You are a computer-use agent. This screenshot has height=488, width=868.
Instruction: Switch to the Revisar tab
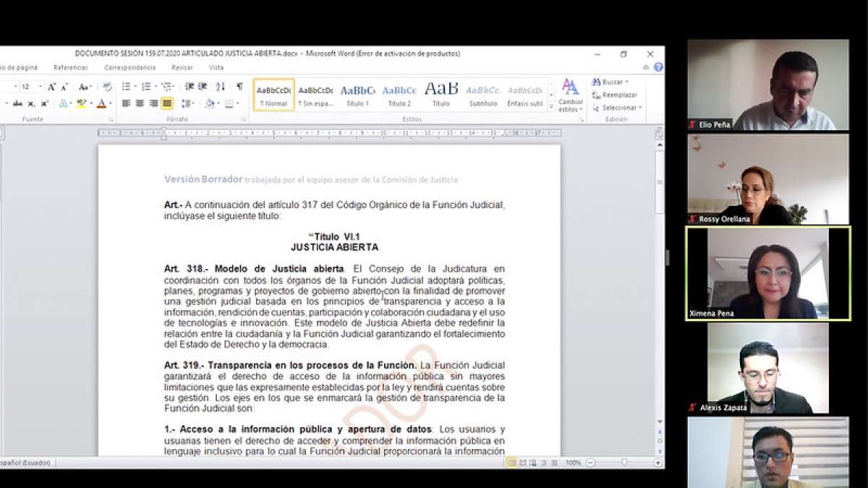point(182,67)
